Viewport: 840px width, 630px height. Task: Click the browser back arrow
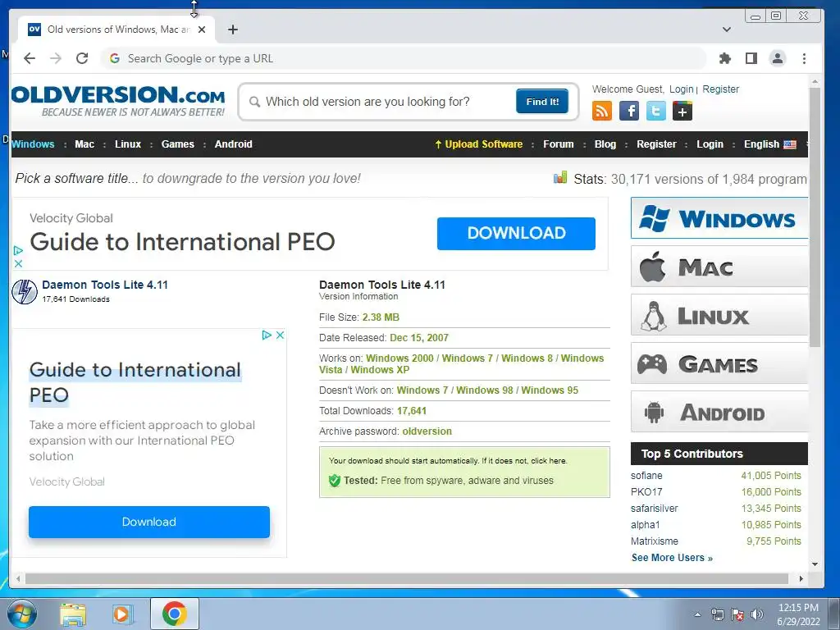[30, 58]
